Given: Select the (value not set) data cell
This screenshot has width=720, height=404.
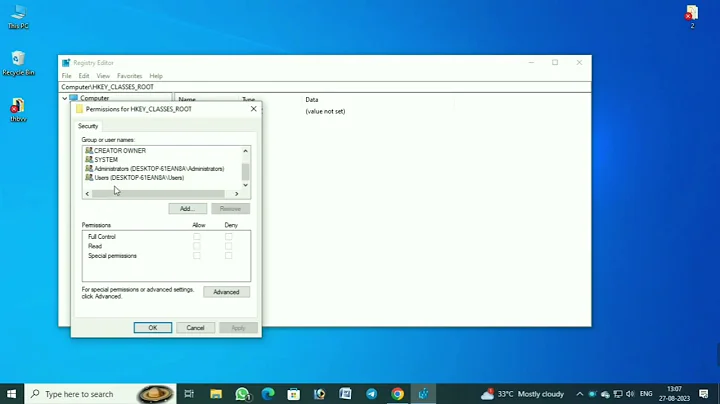Looking at the screenshot, I should coord(325,111).
